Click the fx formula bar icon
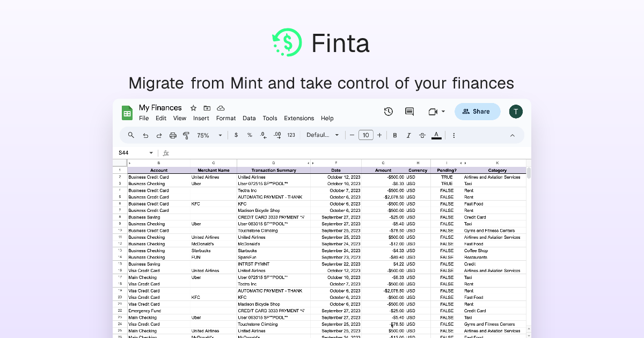 pyautogui.click(x=166, y=153)
